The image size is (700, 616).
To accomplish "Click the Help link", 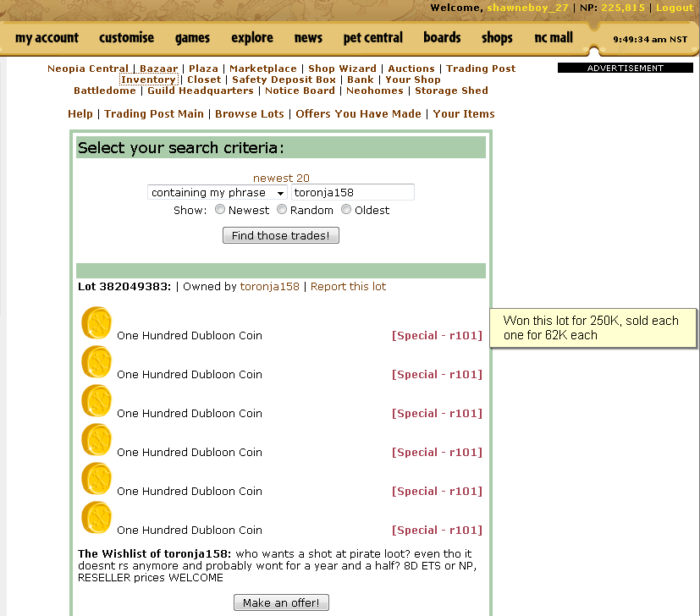I will [80, 114].
